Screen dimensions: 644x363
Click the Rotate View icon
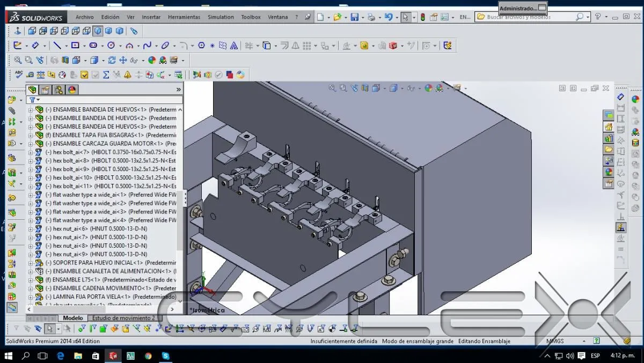[x=112, y=60]
